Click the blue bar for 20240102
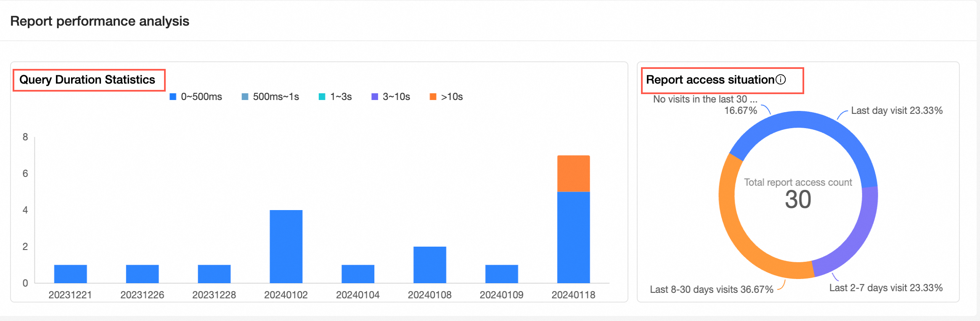The height and width of the screenshot is (321, 980). 286,246
